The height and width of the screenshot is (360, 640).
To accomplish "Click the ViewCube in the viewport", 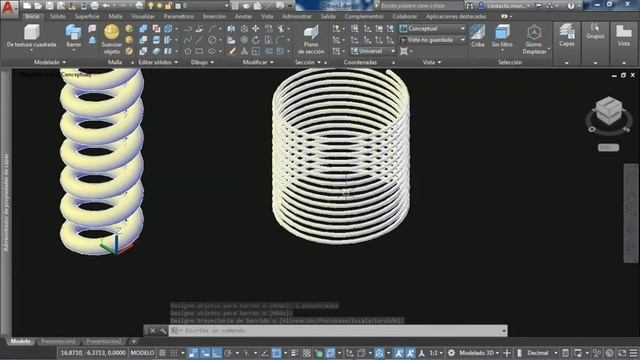I will pyautogui.click(x=608, y=111).
